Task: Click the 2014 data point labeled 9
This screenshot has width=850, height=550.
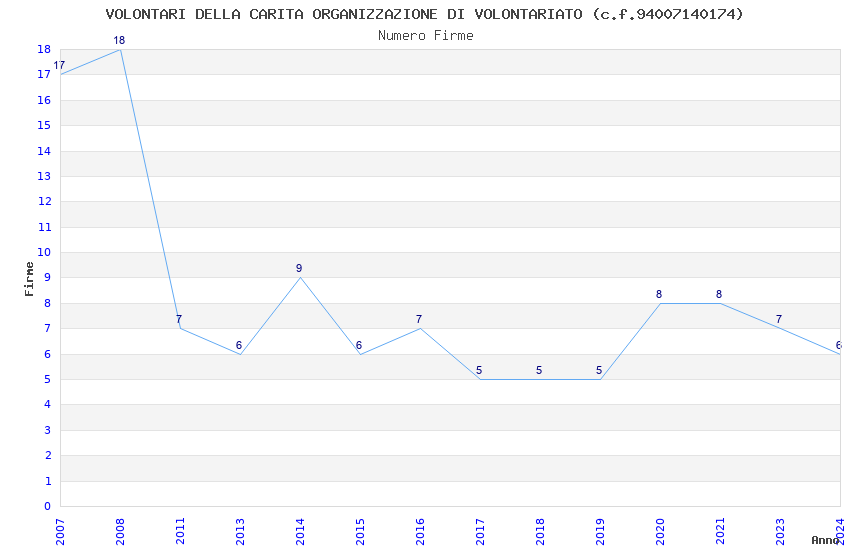Action: [299, 268]
